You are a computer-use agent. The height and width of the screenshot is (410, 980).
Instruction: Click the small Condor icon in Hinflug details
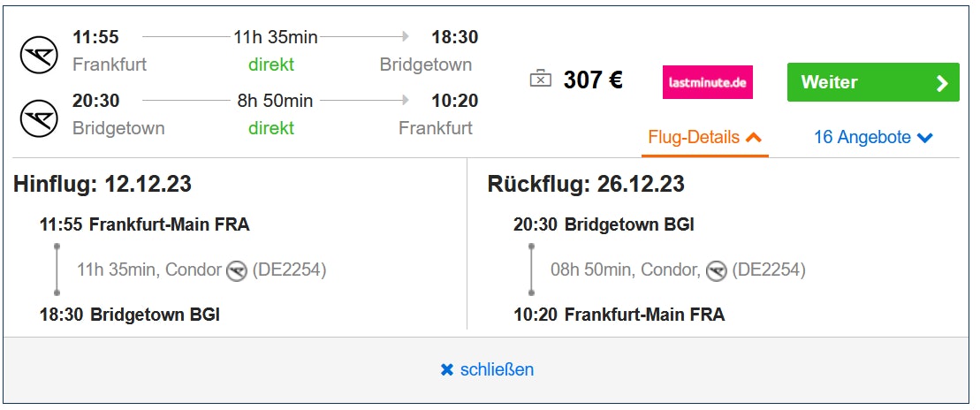click(236, 270)
